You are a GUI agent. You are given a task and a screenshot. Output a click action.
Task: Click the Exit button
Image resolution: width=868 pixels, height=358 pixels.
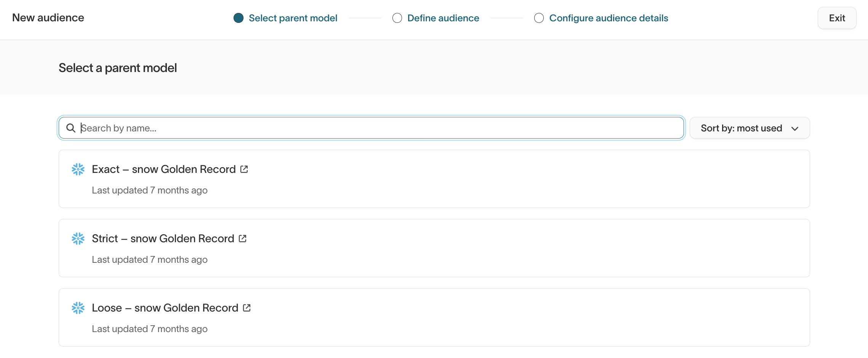pyautogui.click(x=837, y=18)
